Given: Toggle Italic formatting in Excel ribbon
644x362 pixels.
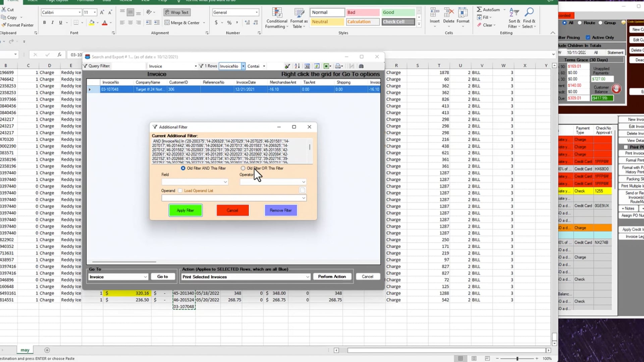Looking at the screenshot, I should click(52, 22).
